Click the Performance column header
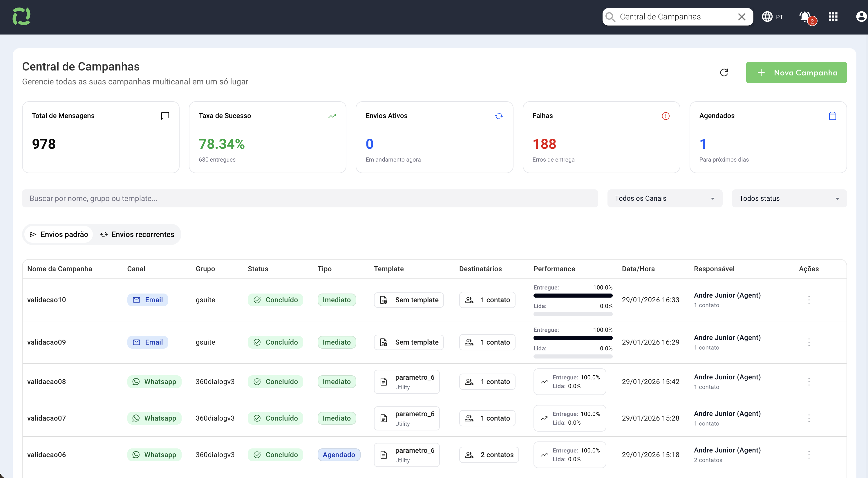868x478 pixels. click(554, 269)
